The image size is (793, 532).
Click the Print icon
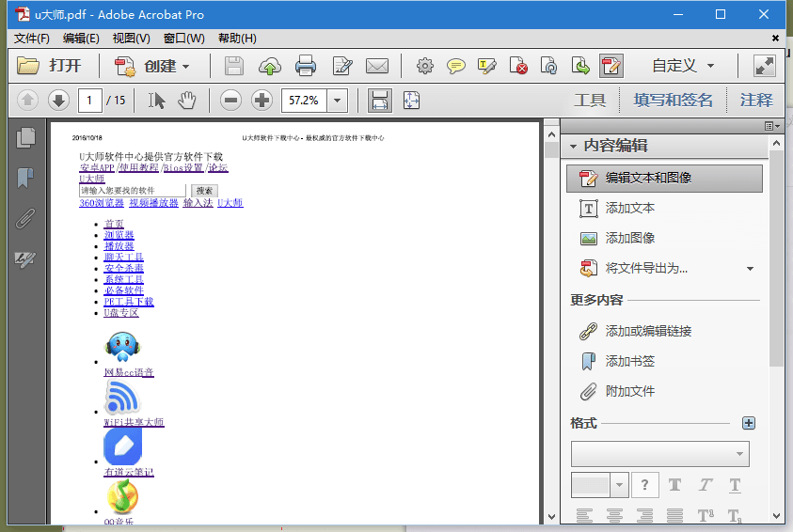click(x=306, y=66)
